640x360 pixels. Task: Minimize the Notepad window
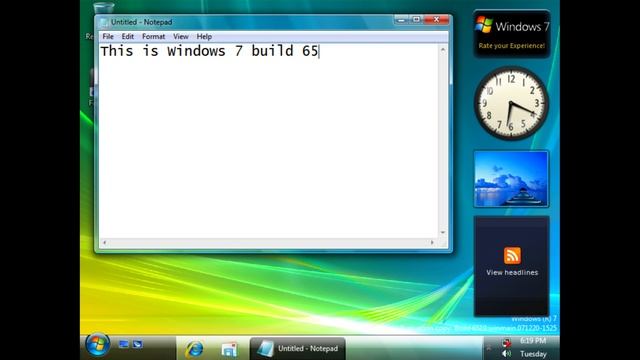(x=401, y=20)
